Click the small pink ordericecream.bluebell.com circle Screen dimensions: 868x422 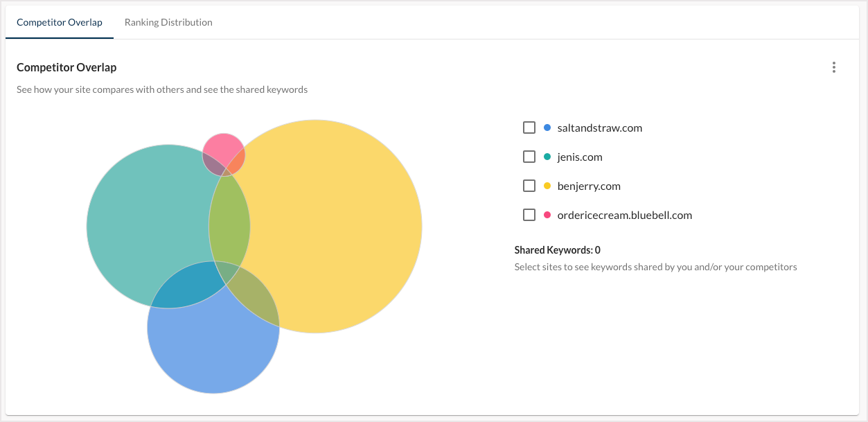pos(224,145)
